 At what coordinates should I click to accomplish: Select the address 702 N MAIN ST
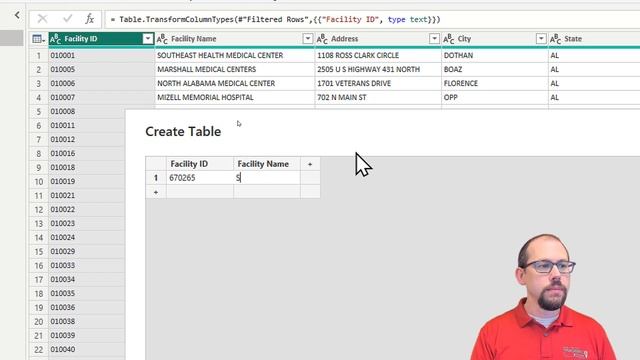[x=378, y=97]
